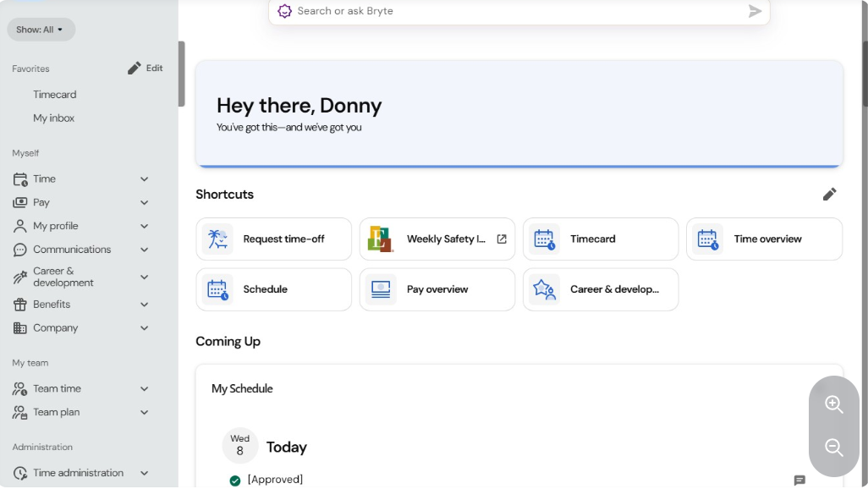
Task: Click the Career & development sidebar icon
Action: coord(20,277)
